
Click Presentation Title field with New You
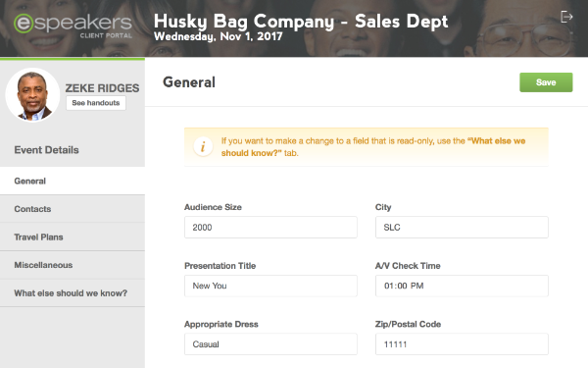pyautogui.click(x=270, y=286)
